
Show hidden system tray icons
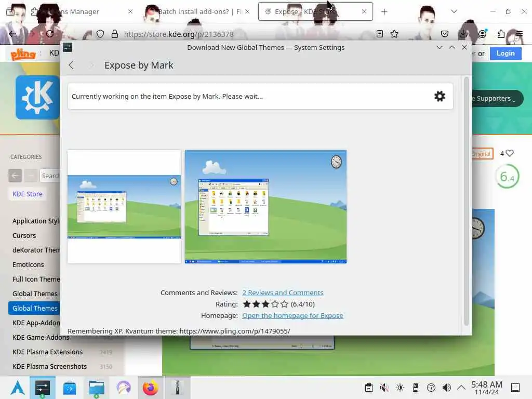(461, 387)
